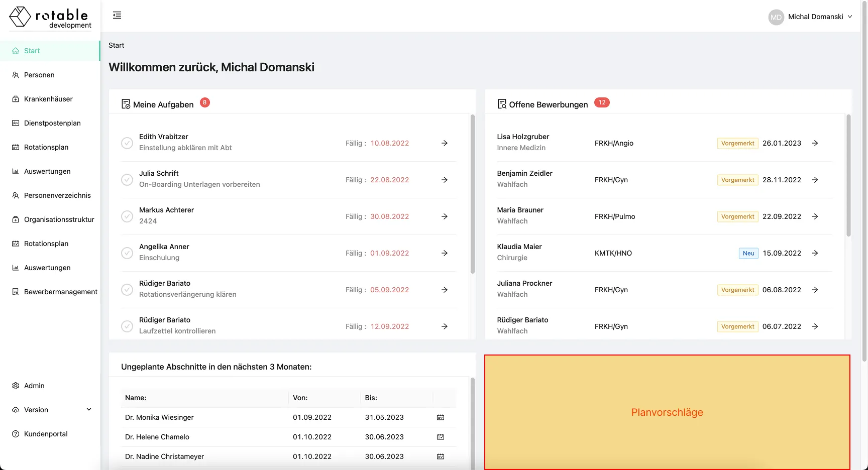Click arrow for Klaudia Maier application
Screen dimensions: 868x470
point(815,253)
